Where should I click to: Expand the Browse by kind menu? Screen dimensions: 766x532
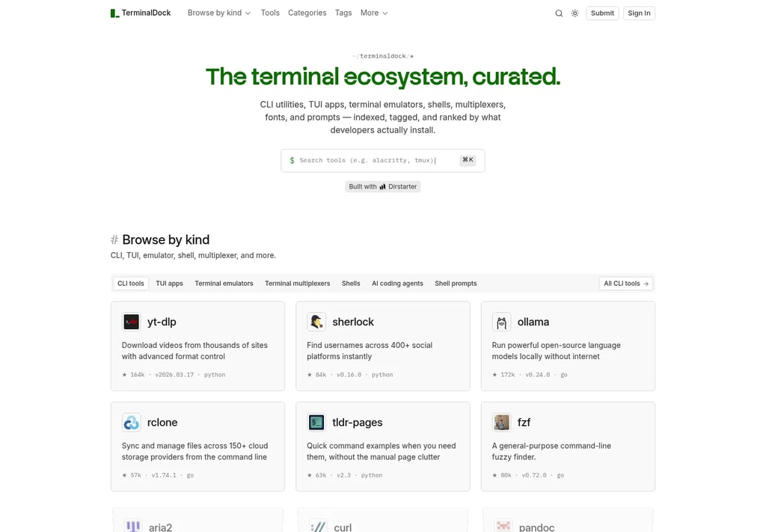tap(219, 13)
